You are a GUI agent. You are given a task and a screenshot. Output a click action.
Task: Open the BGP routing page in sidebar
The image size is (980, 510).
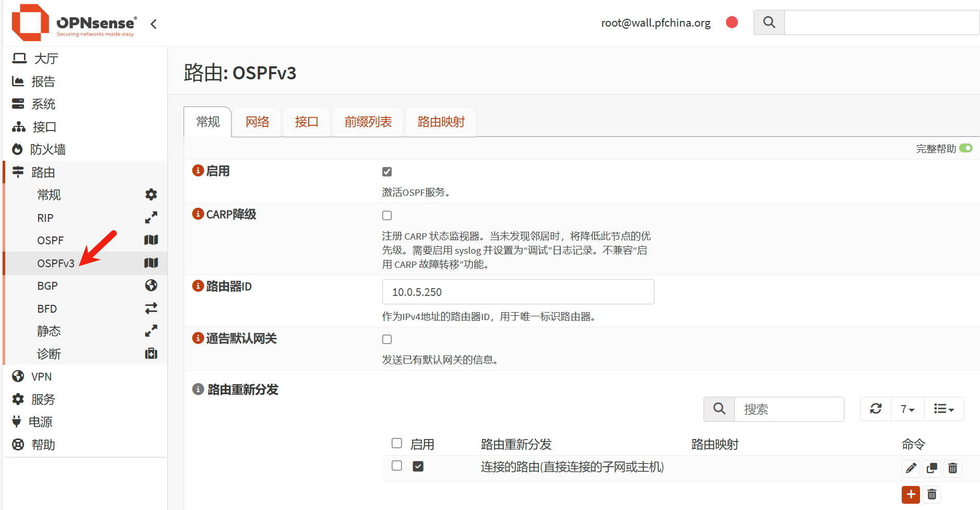47,286
